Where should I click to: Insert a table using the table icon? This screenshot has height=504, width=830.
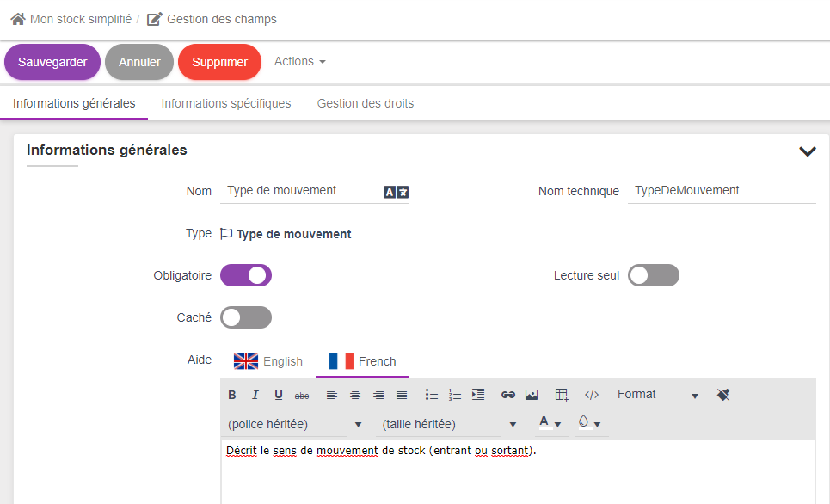point(562,395)
